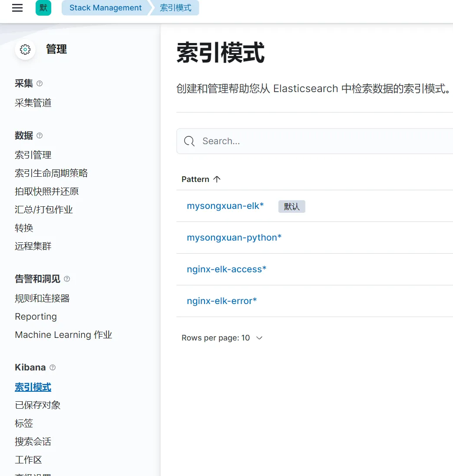Open 索引管理 in the sidebar
453x476 pixels.
coord(33,155)
